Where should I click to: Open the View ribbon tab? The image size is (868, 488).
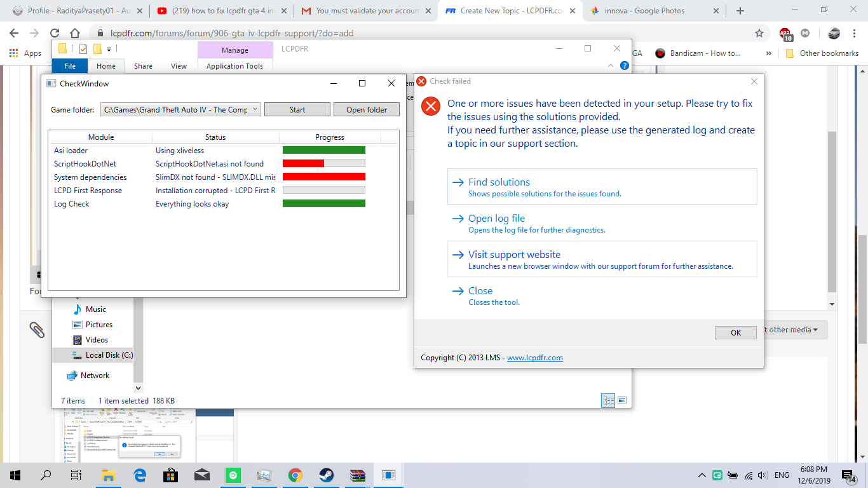(x=179, y=66)
